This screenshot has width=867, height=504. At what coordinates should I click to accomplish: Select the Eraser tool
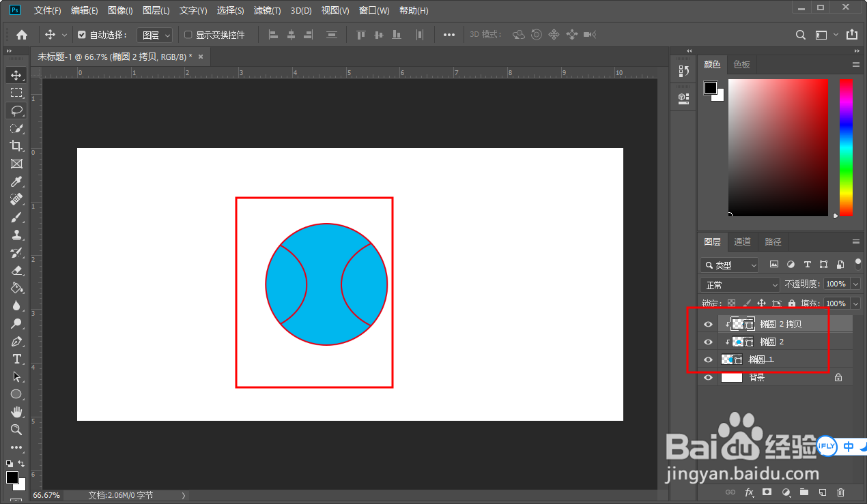pos(16,270)
